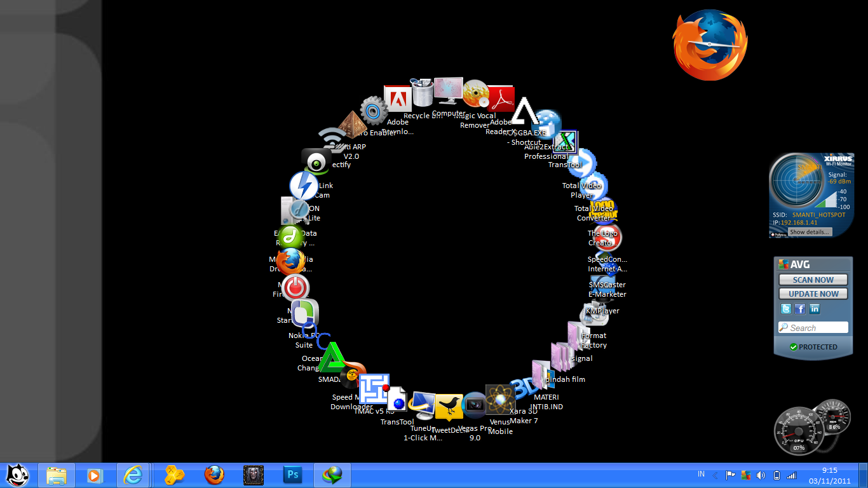This screenshot has width=868, height=488.
Task: Open the red Adobe Download Assistant icon
Action: [398, 99]
